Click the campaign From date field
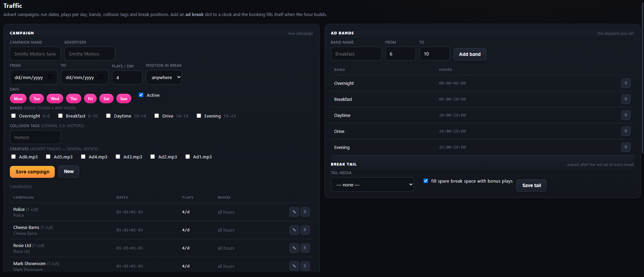This screenshot has width=644, height=277. pyautogui.click(x=34, y=77)
